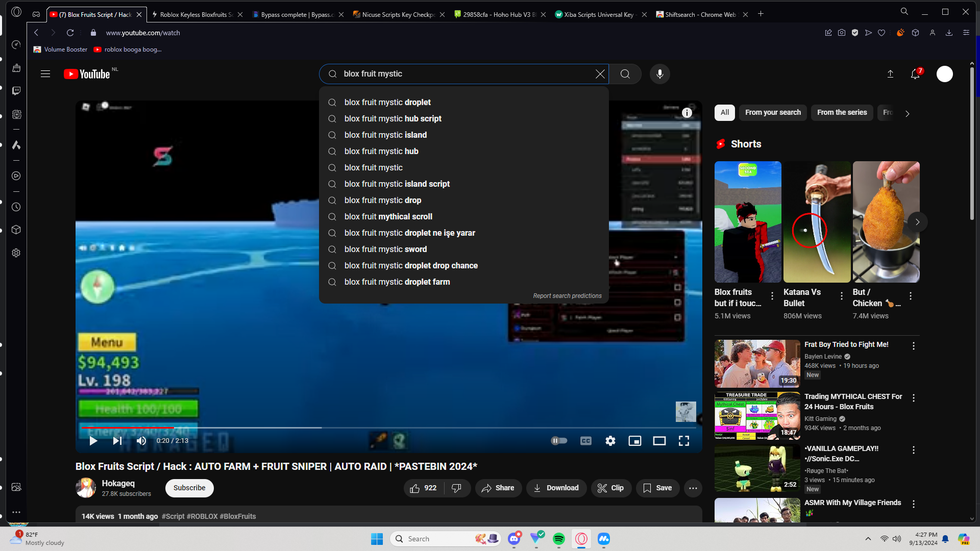
Task: Select the 'blox fruit mystic droplet' suggestion
Action: (464, 103)
